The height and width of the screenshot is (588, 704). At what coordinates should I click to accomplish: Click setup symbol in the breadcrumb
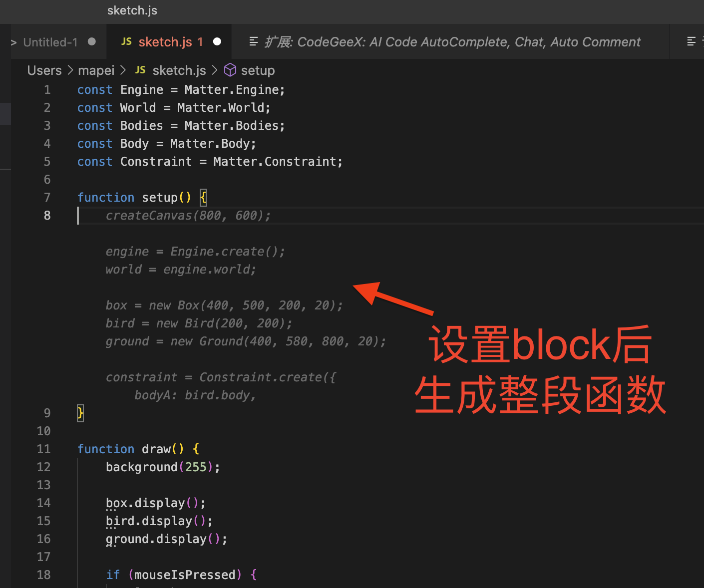pyautogui.click(x=258, y=70)
